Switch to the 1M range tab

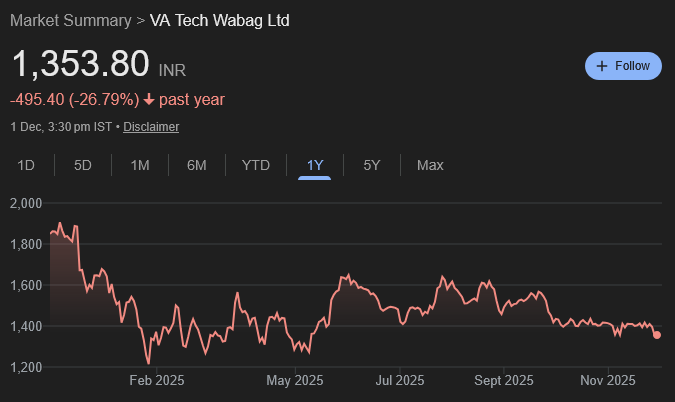point(140,165)
